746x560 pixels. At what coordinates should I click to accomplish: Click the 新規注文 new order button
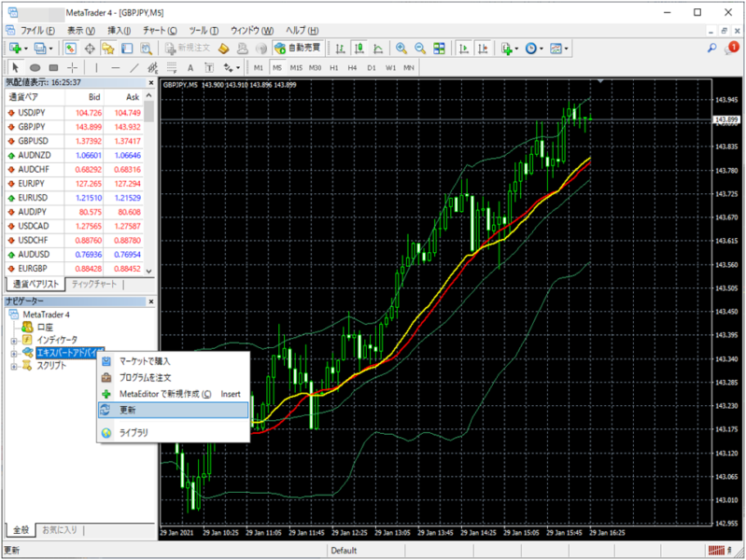click(188, 49)
